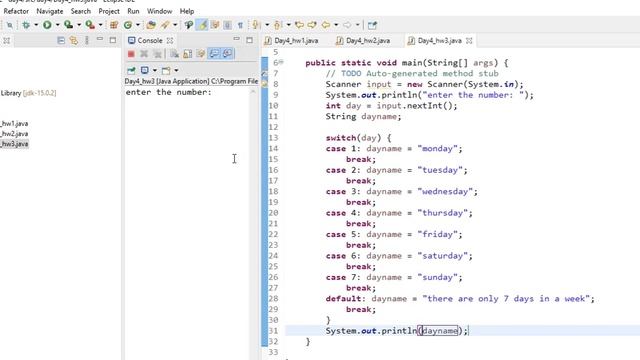Click the Coverage launch icon
This screenshot has height=360, width=640.
point(69,25)
